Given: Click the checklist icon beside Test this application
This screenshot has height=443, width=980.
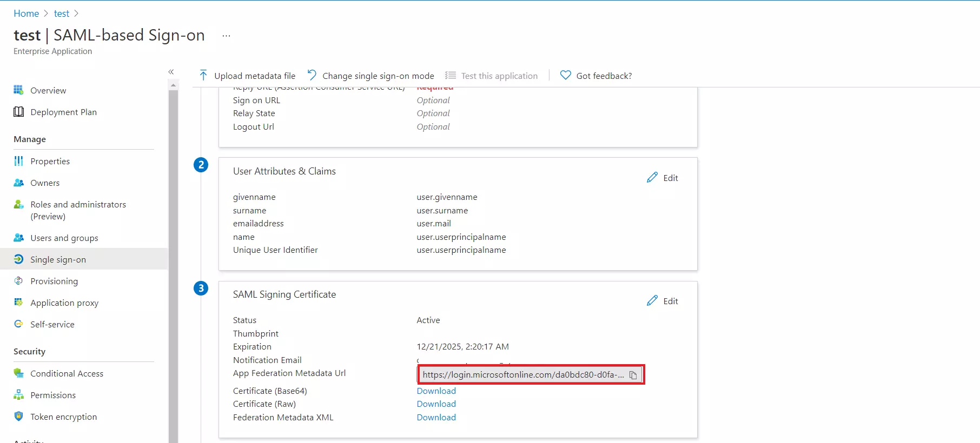Looking at the screenshot, I should point(450,76).
